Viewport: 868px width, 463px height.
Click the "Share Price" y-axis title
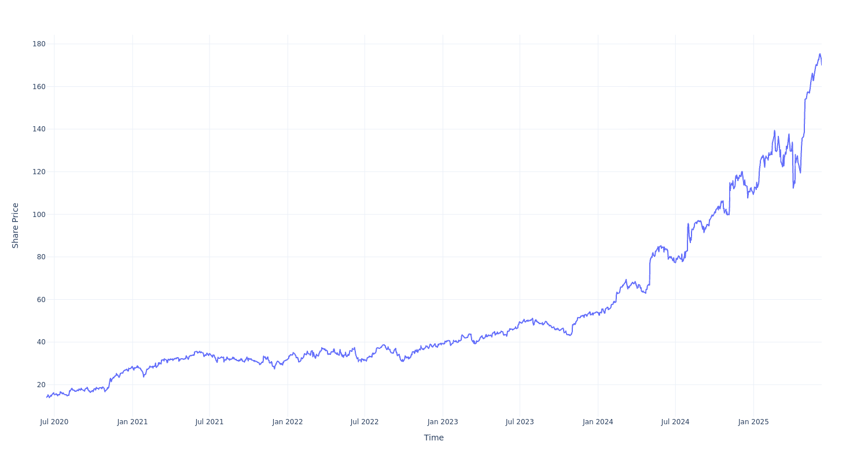point(16,226)
